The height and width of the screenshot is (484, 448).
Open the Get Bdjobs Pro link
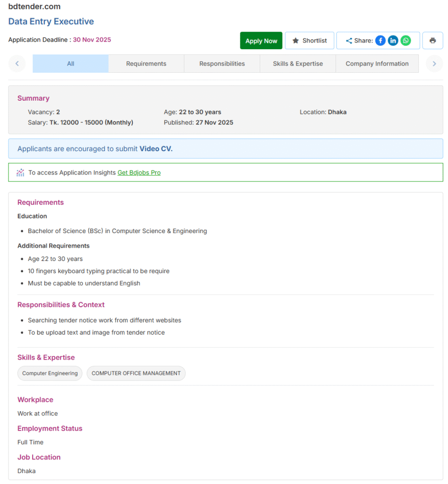coord(139,173)
